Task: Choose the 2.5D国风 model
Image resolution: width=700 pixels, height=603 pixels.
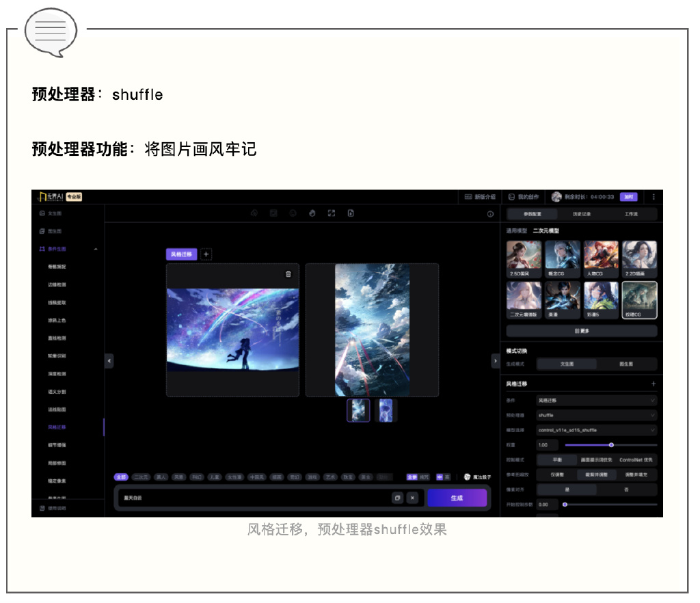Action: [x=524, y=259]
